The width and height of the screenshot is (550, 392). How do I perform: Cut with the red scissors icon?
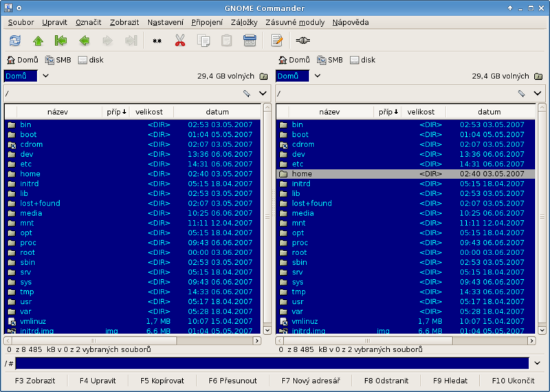click(180, 41)
